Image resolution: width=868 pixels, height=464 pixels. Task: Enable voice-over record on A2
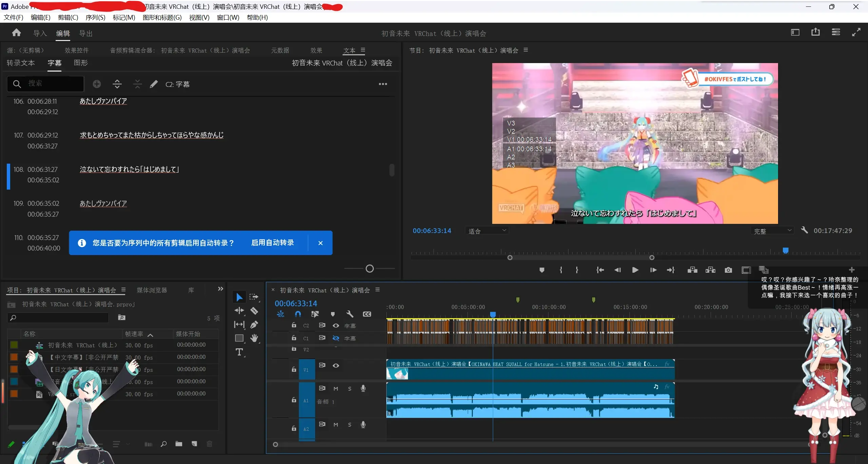coord(363,425)
